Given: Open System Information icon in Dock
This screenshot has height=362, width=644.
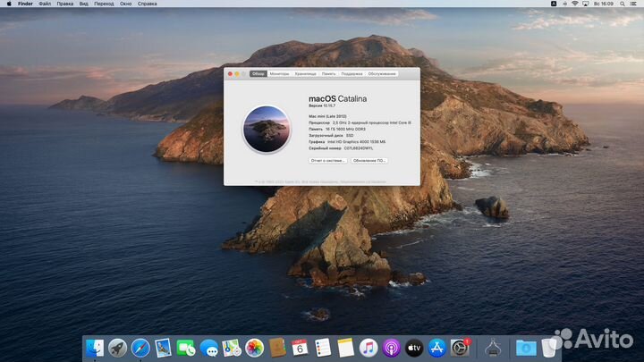Looking at the screenshot, I should click(x=493, y=348).
